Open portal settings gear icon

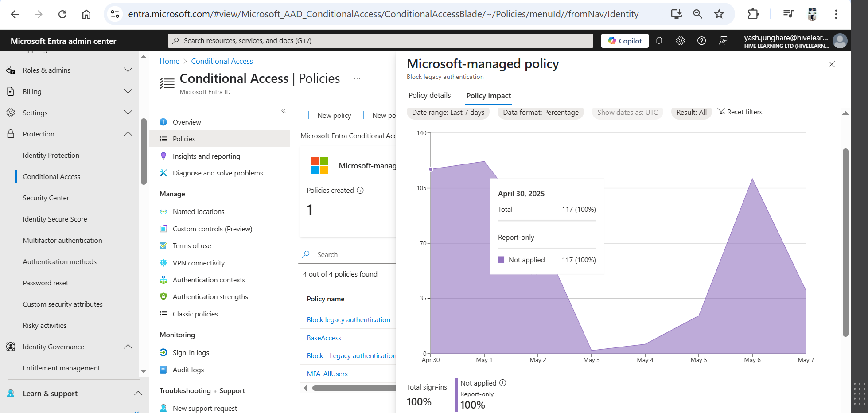[681, 41]
